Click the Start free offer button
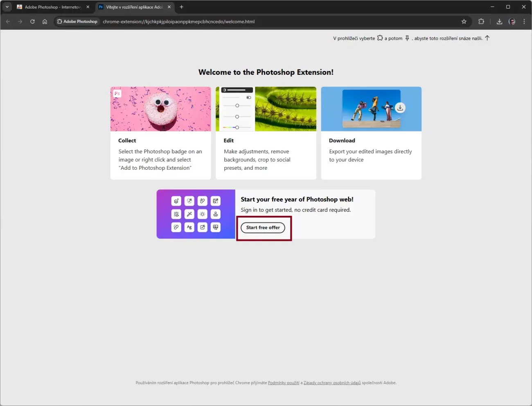The width and height of the screenshot is (532, 406). (263, 228)
